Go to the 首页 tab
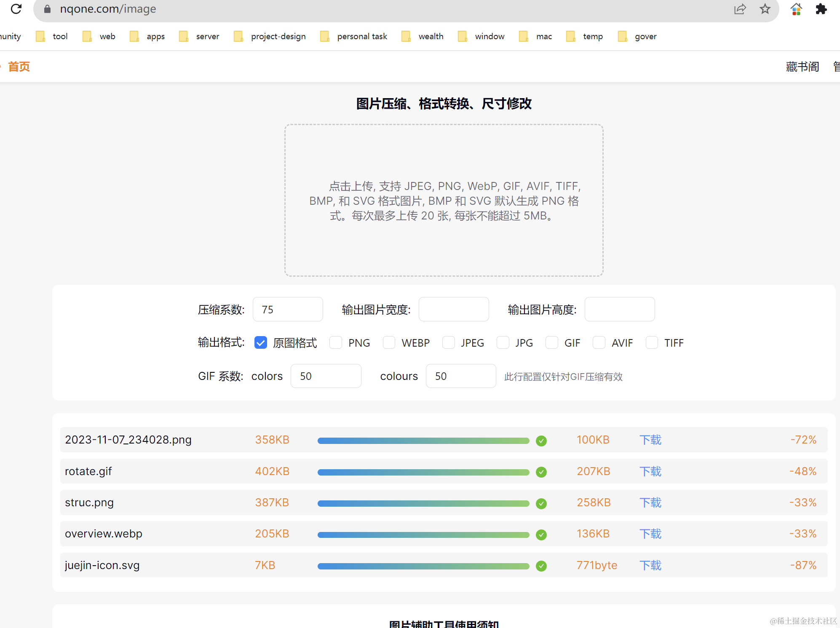The width and height of the screenshot is (840, 628). (19, 66)
